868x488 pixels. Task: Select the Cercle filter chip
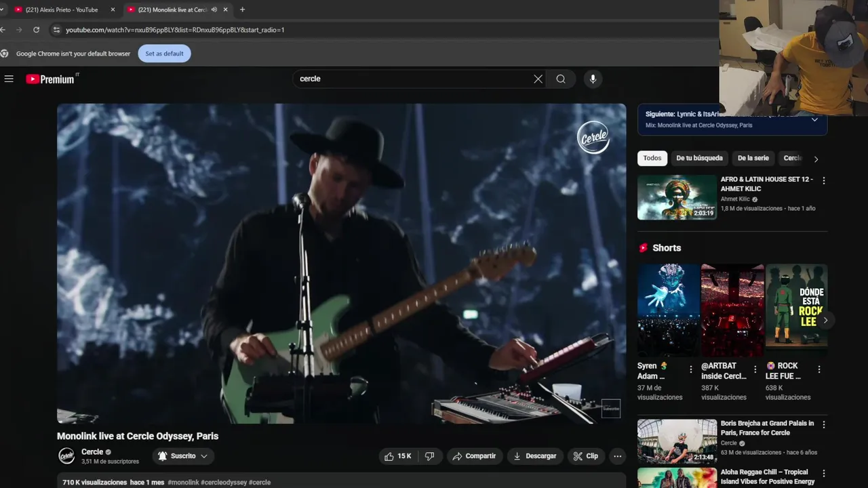(793, 158)
